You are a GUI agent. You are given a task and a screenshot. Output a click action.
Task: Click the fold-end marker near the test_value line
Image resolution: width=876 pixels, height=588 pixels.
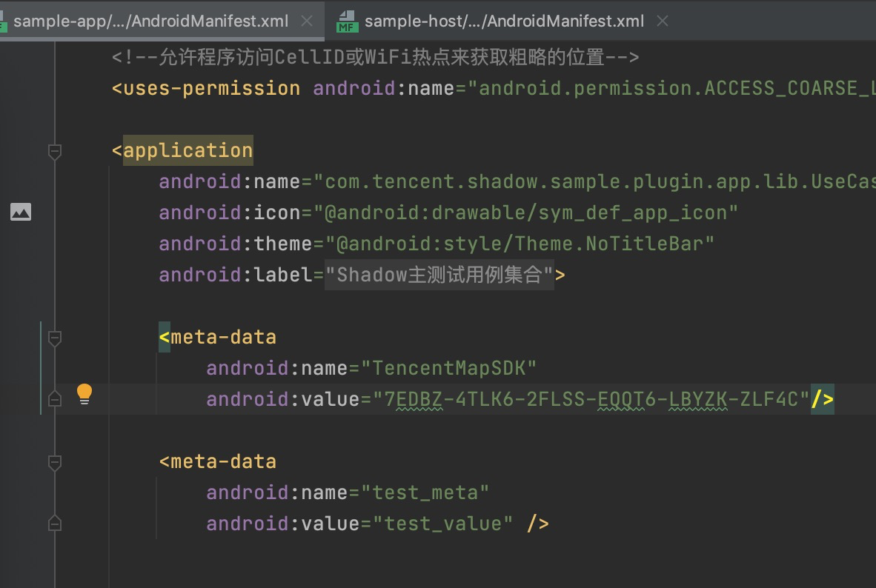(x=54, y=523)
